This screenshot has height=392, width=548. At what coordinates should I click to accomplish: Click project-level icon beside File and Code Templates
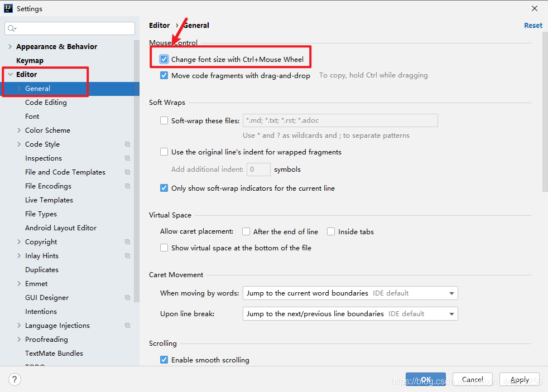[x=128, y=172]
